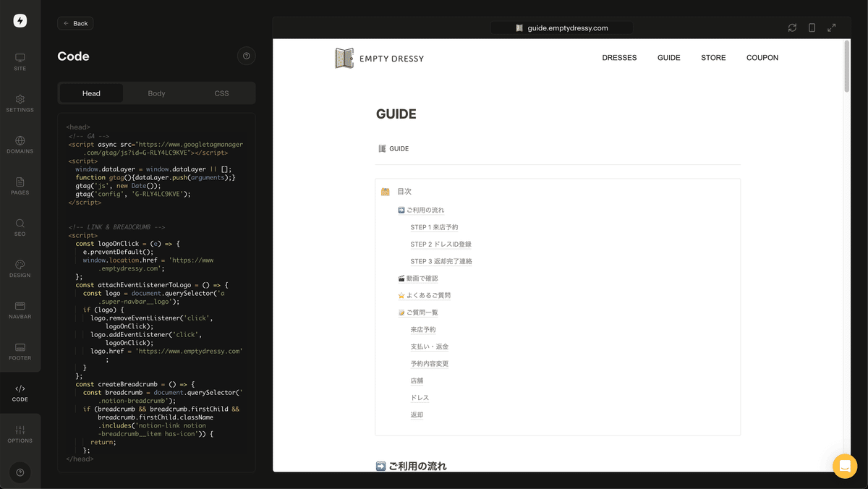Open the Site section in sidebar
The image size is (868, 489).
click(20, 62)
